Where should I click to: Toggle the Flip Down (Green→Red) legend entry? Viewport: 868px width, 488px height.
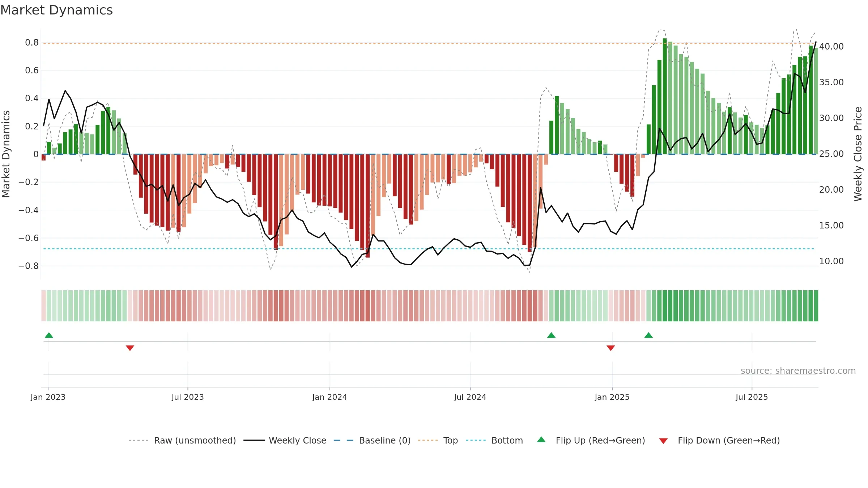[719, 440]
